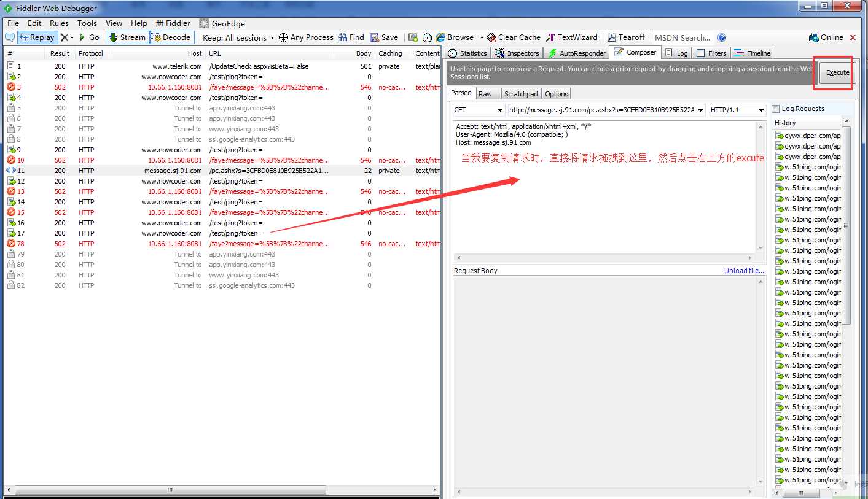868x499 pixels.
Task: Open the Edit menu
Action: click(34, 23)
